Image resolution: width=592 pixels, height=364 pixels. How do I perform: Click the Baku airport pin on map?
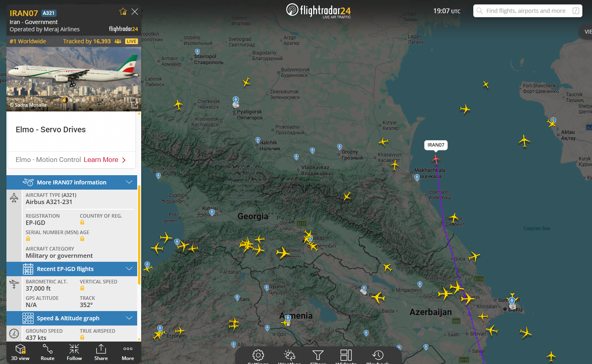[x=512, y=301]
